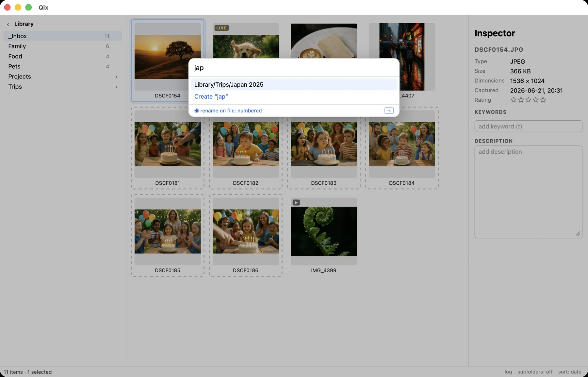Set rating to three stars
This screenshot has height=377, width=588.
click(528, 100)
